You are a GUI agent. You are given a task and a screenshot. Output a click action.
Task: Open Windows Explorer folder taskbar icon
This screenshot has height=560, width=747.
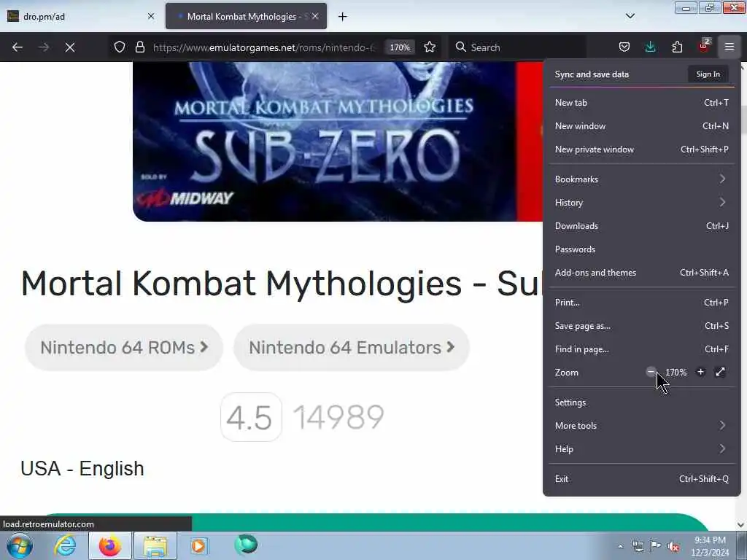click(155, 545)
